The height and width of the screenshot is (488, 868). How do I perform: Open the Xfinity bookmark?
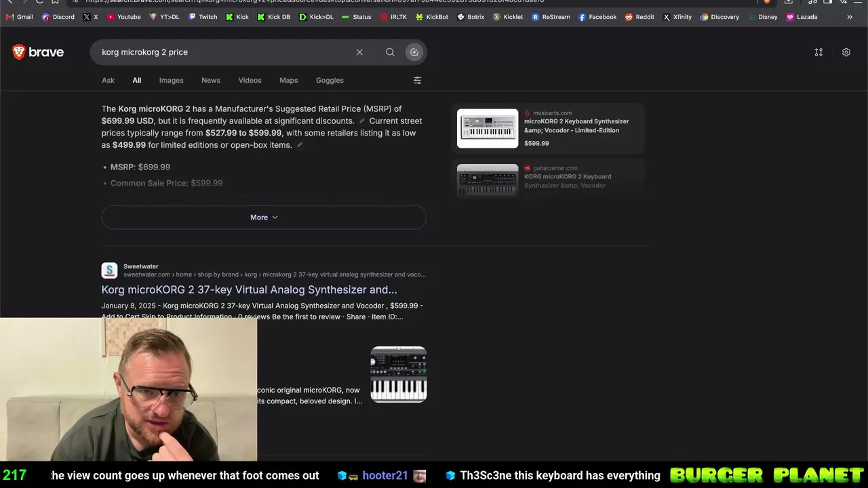pyautogui.click(x=677, y=17)
